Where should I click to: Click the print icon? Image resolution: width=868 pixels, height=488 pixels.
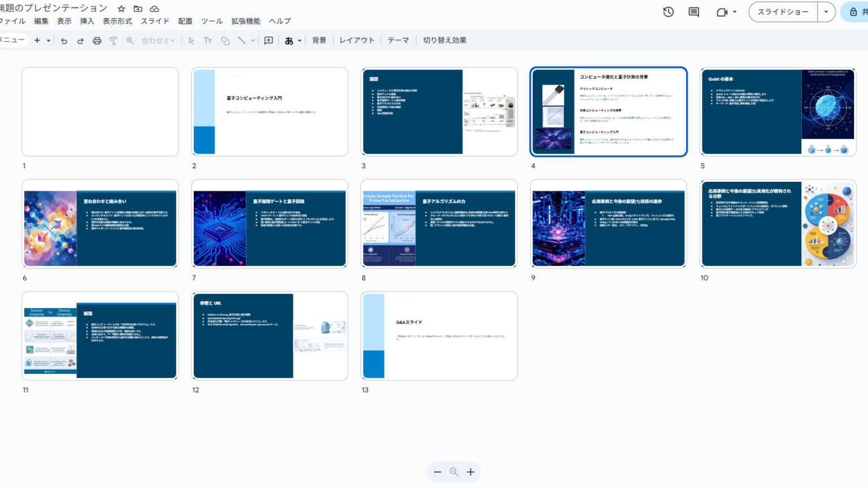click(96, 40)
